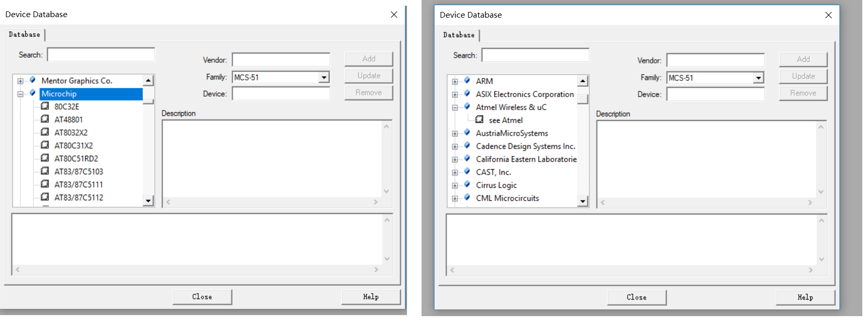Click the Update button in the right window
This screenshot has width=868, height=326.
(x=803, y=76)
